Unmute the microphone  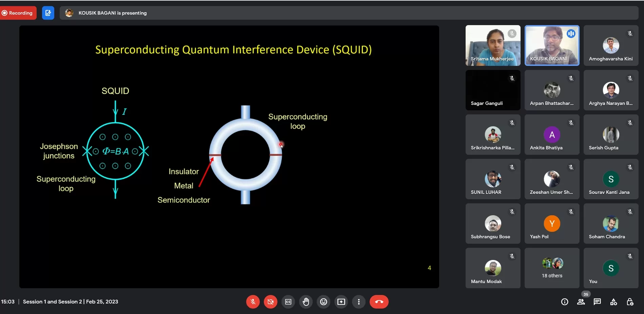click(253, 302)
